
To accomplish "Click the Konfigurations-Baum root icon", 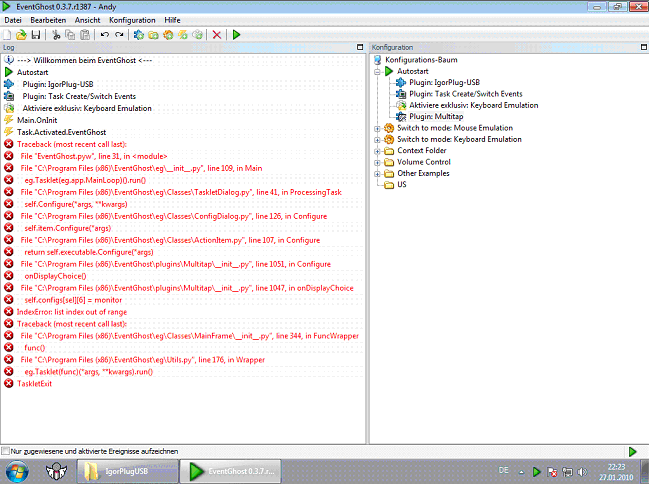I will point(377,60).
